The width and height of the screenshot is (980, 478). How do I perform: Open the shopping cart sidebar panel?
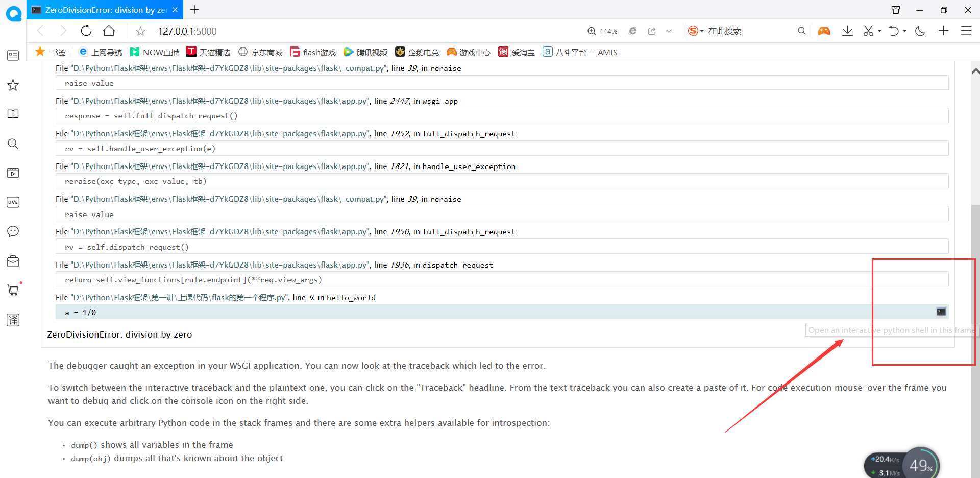click(x=13, y=290)
